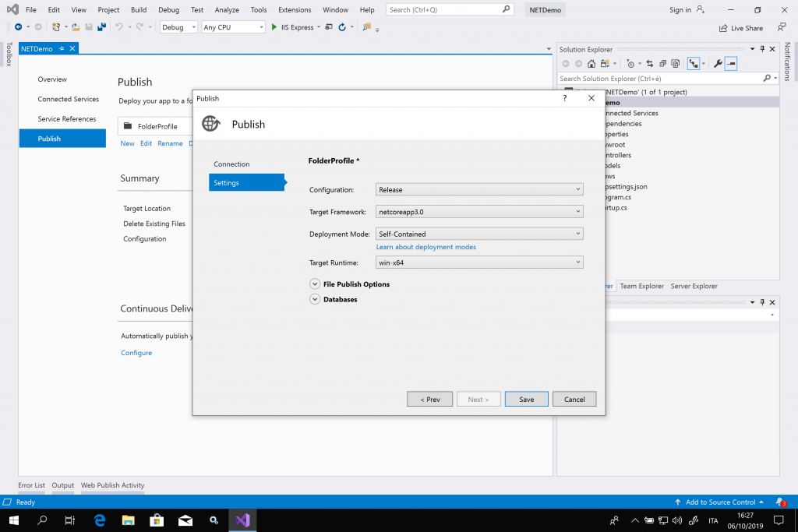Click the Switch Views icon in Solution Explorer
Screen dimensions: 798x532
(x=605, y=64)
